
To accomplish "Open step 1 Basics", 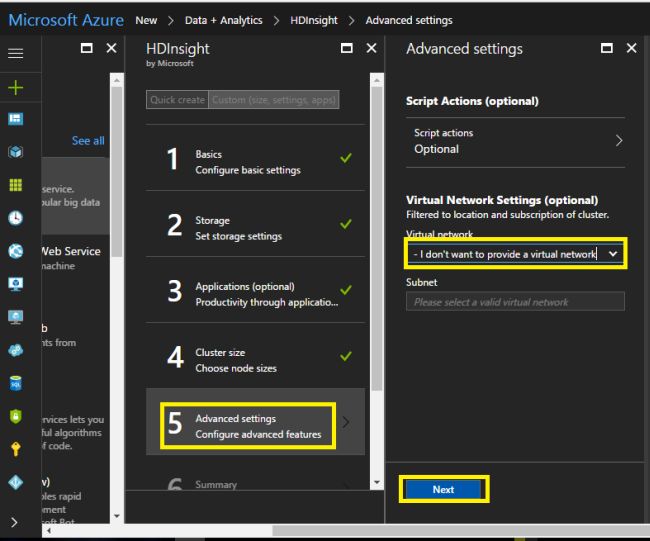I will (x=255, y=158).
